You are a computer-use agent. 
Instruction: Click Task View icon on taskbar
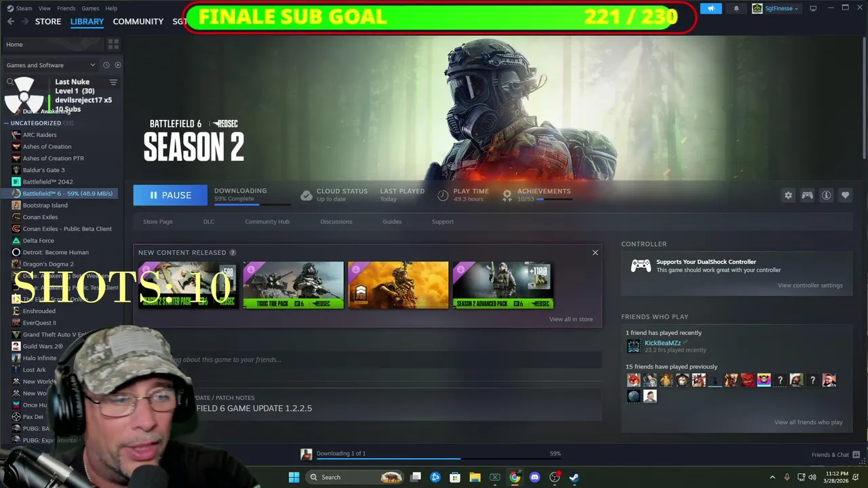[x=416, y=477]
